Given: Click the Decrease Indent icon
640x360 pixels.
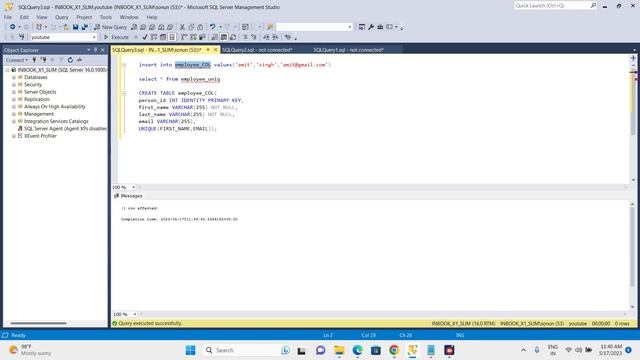Looking at the screenshot, I should click(x=266, y=37).
